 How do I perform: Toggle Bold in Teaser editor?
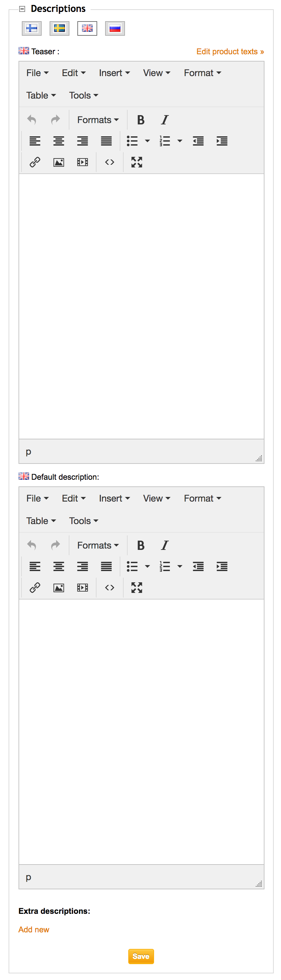tap(141, 120)
